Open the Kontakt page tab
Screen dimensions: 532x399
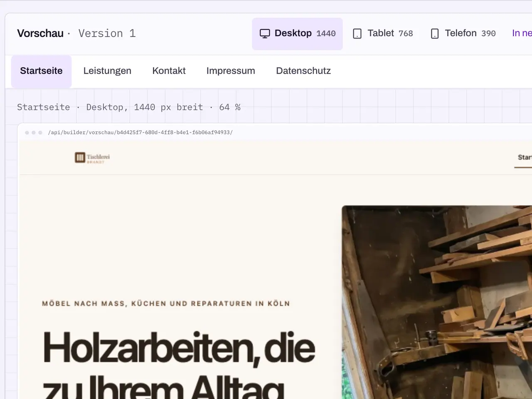(169, 71)
